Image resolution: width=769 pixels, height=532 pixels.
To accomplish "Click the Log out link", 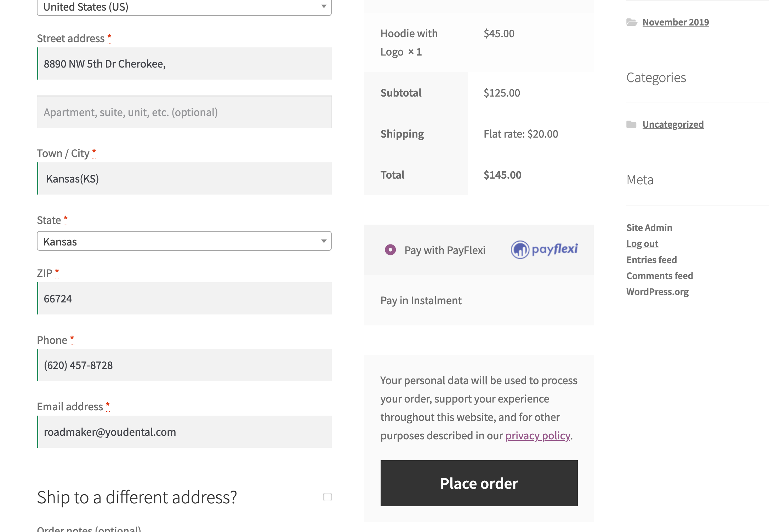I will click(x=642, y=244).
